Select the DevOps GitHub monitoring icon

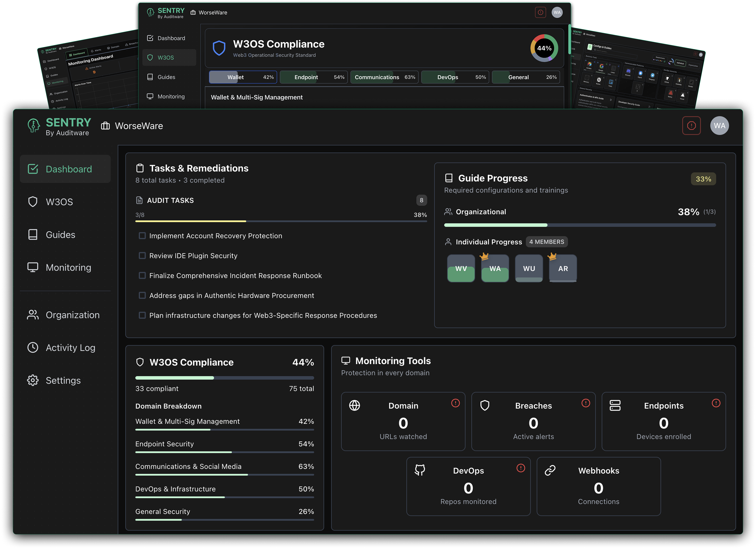420,470
